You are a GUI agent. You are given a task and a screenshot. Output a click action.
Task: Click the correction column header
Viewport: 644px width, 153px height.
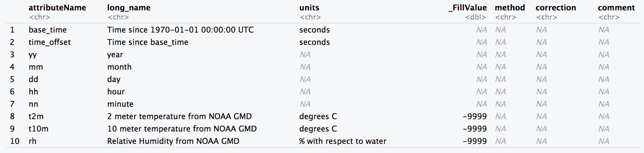coord(555,8)
